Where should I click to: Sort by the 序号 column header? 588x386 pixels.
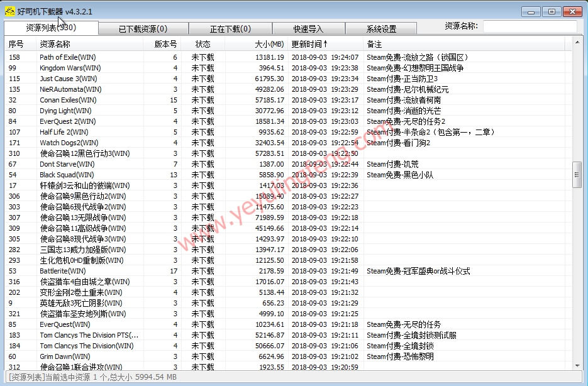tap(20, 44)
